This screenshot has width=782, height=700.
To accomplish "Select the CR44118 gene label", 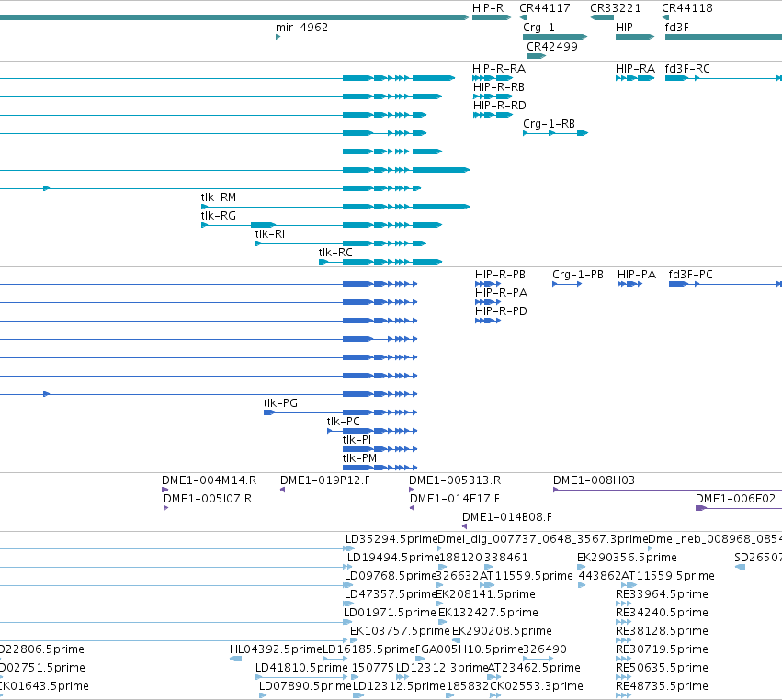I will tap(687, 8).
